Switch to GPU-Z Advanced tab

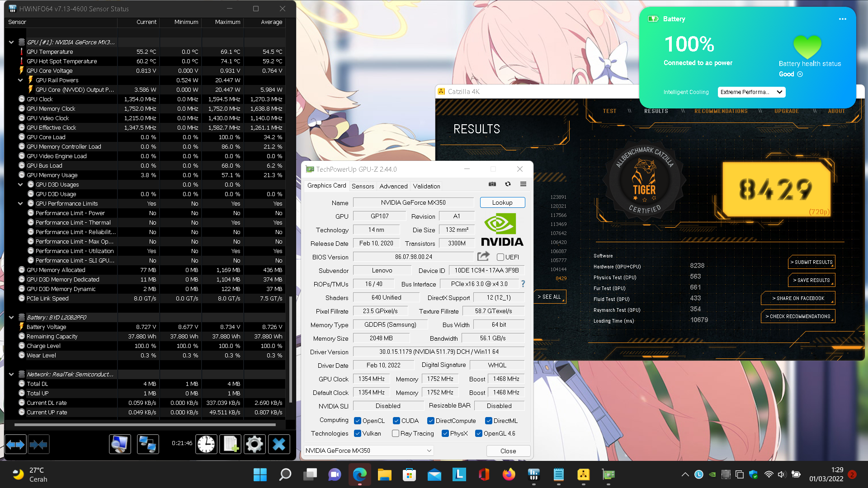pyautogui.click(x=393, y=186)
